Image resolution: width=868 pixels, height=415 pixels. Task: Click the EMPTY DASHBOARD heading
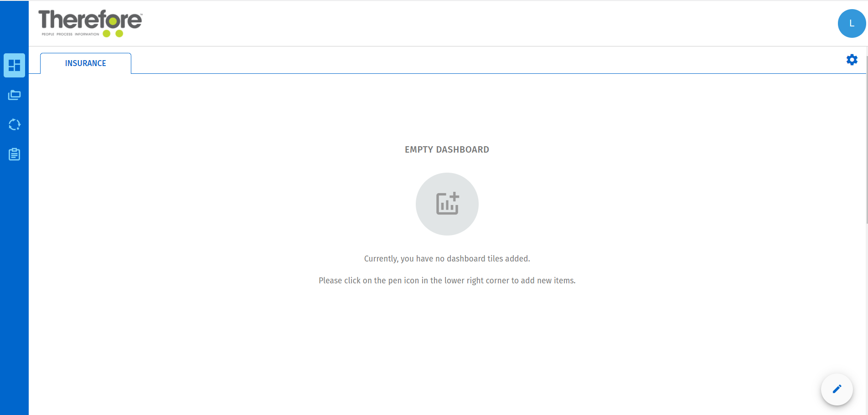click(x=447, y=149)
